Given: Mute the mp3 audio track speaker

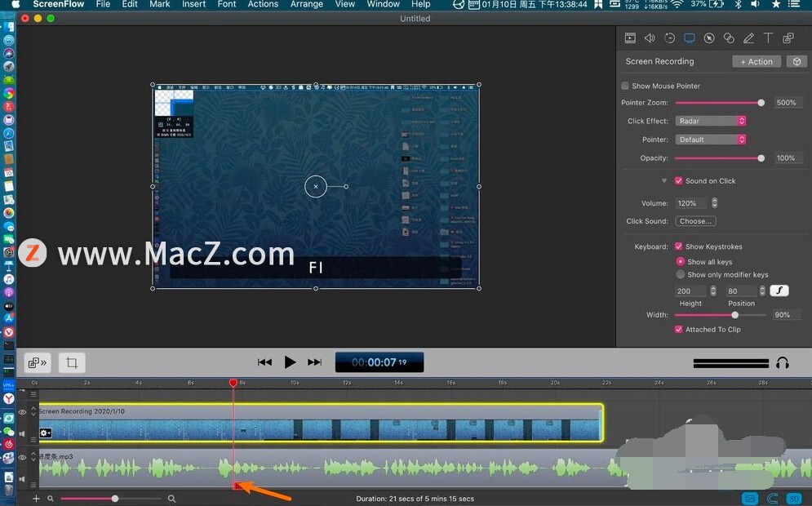Looking at the screenshot, I should pos(22,479).
